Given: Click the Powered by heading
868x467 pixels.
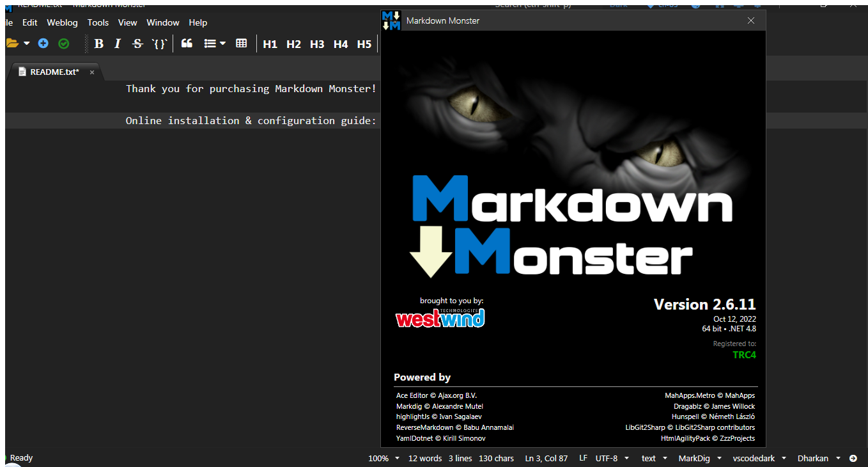Looking at the screenshot, I should (x=422, y=377).
